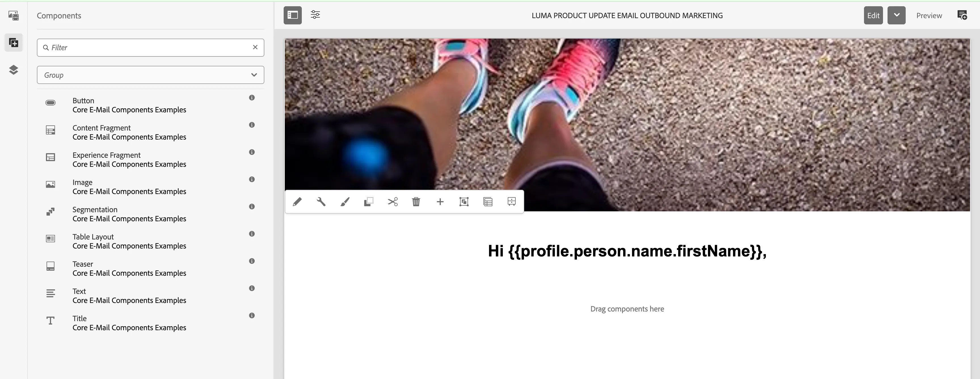This screenshot has width=980, height=379.
Task: Click the trash Delete icon
Action: tap(416, 201)
